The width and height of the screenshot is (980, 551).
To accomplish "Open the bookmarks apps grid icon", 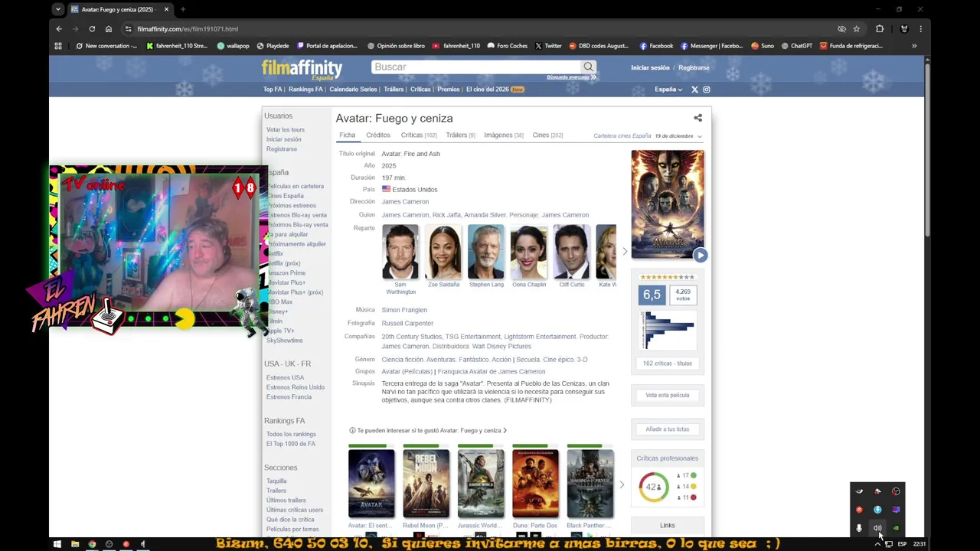I will coord(58,46).
